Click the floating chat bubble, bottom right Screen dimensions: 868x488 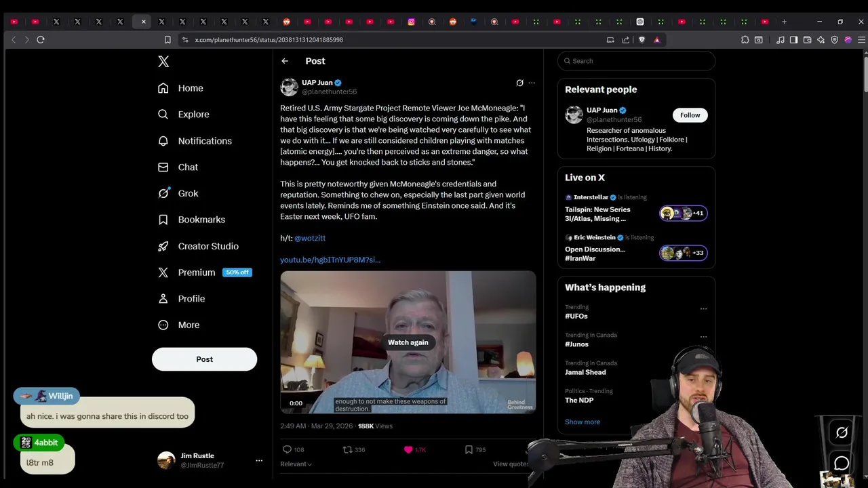click(x=842, y=464)
